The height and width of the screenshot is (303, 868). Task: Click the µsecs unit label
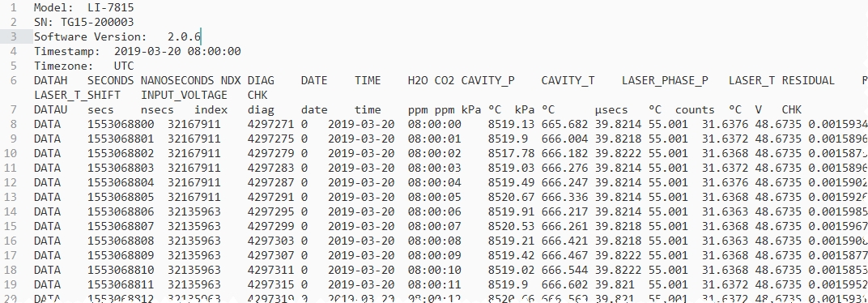pos(611,109)
